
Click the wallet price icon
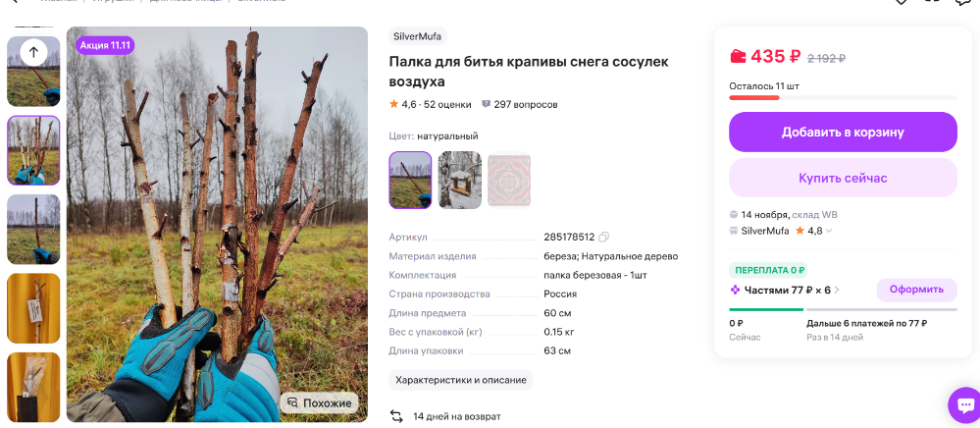738,56
